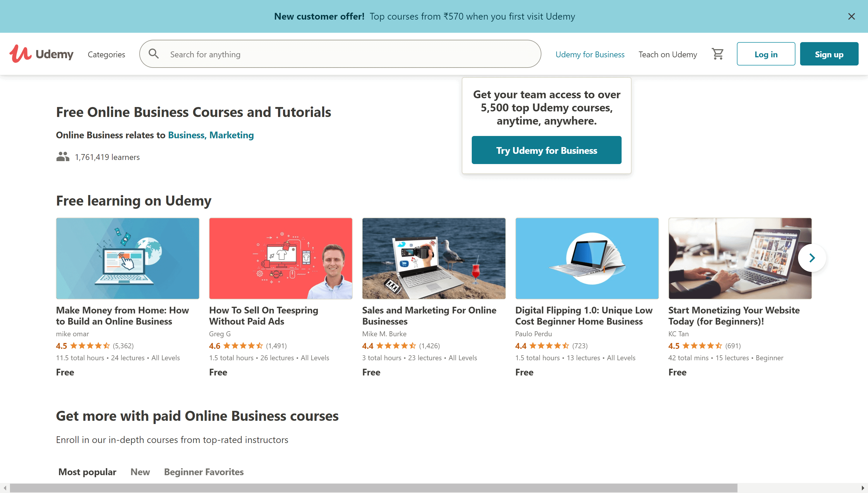Click the New customer offer banner text
The width and height of the screenshot is (868, 493).
425,16
